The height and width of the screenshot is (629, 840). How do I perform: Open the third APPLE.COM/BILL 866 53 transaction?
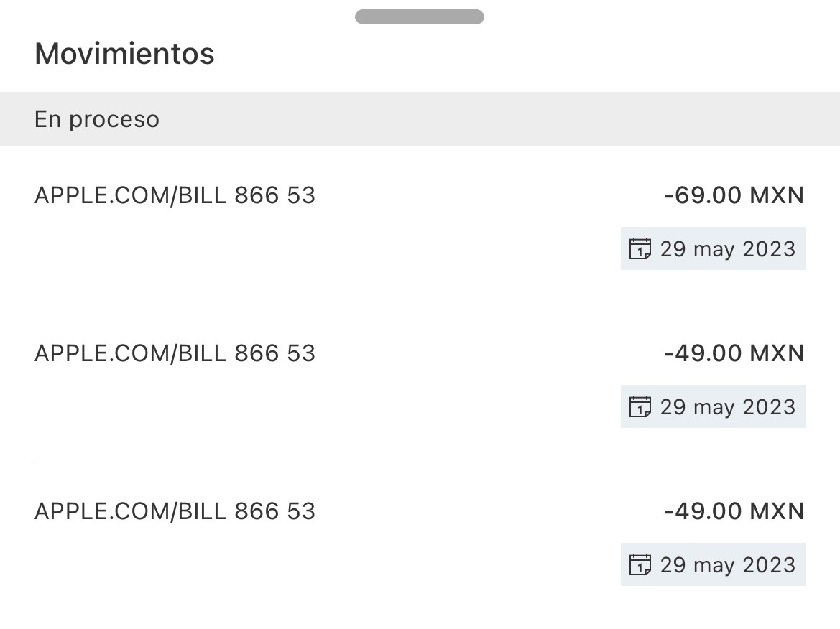175,511
